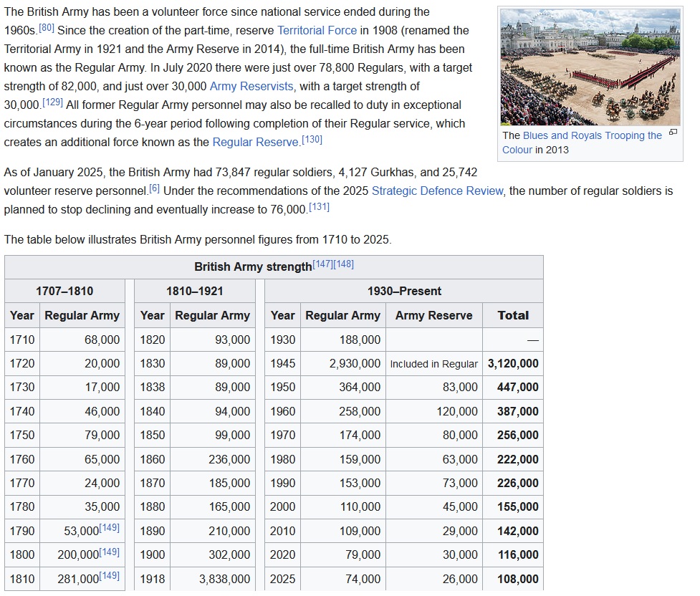700x596 pixels.
Task: Open the Trooping the Colour photo thumbnail
Action: pyautogui.click(x=590, y=67)
